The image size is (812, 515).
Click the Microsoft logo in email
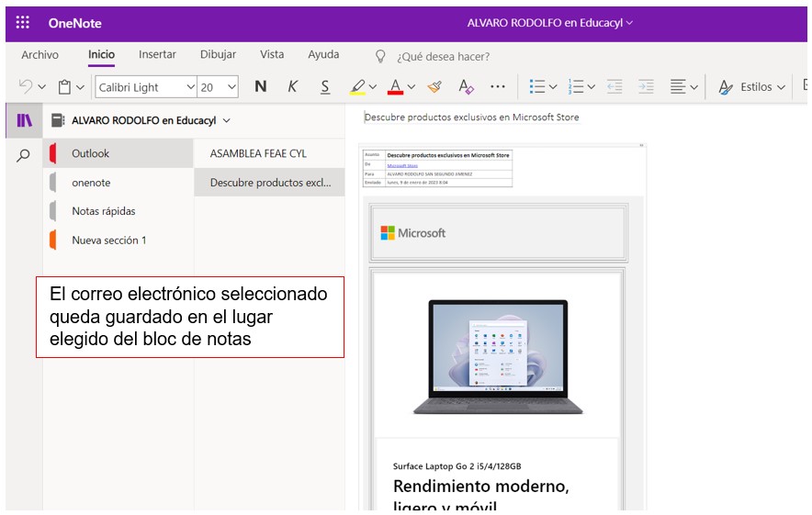(413, 233)
